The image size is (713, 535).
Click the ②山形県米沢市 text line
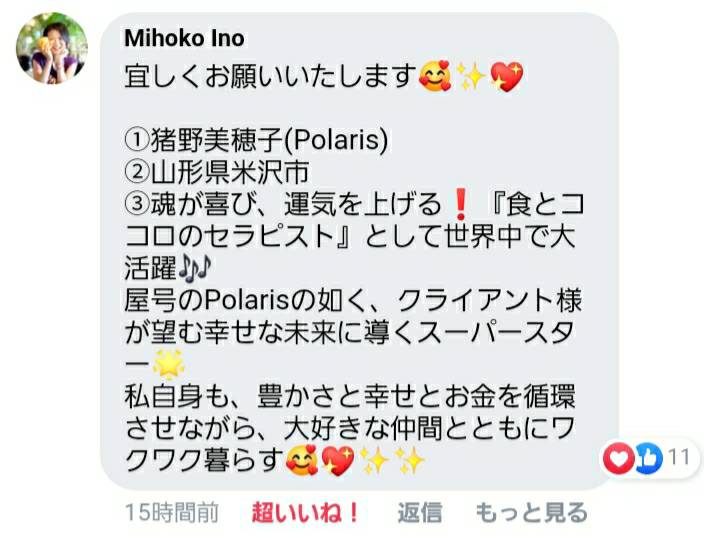click(216, 172)
